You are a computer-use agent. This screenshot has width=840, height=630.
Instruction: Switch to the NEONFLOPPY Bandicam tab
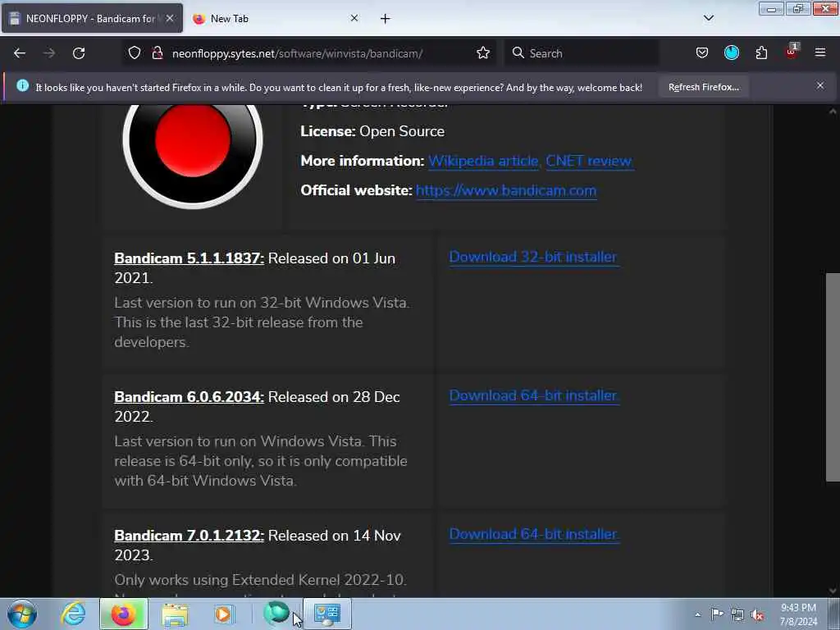pyautogui.click(x=92, y=18)
